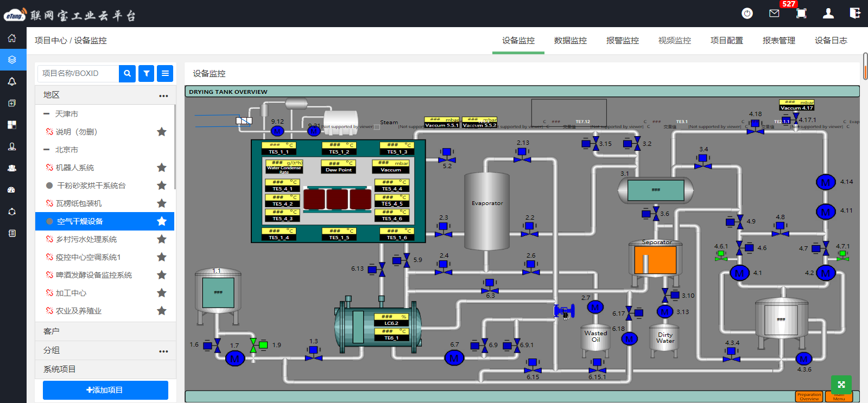The height and width of the screenshot is (403, 868).
Task: Click motor M labeled 3.13
Action: 665,311
